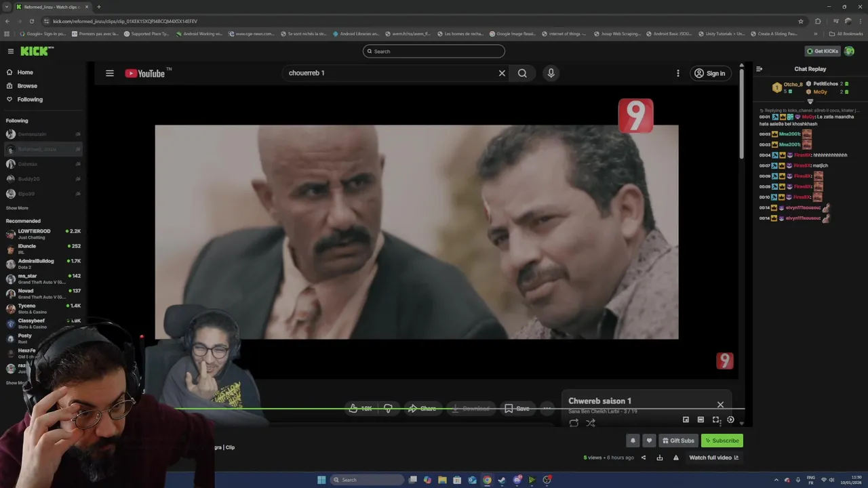The height and width of the screenshot is (488, 868).
Task: Open the browser tab search dropdown
Action: 6,7
